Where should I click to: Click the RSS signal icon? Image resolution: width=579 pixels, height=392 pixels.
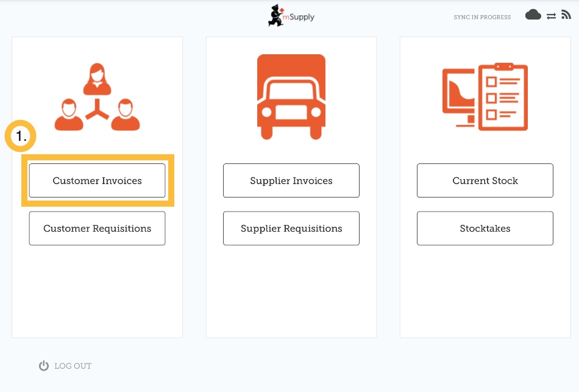[x=566, y=15]
